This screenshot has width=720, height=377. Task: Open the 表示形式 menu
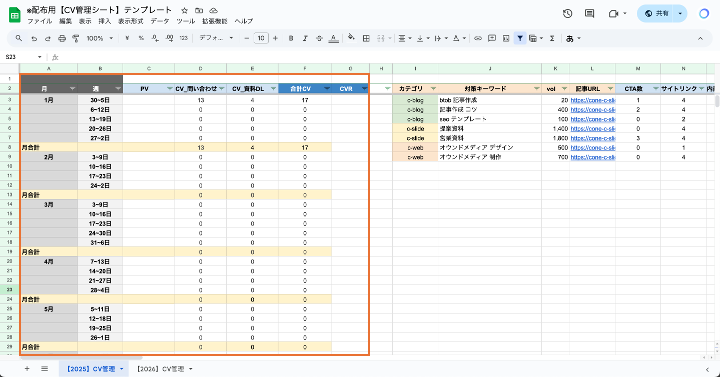tap(130, 21)
